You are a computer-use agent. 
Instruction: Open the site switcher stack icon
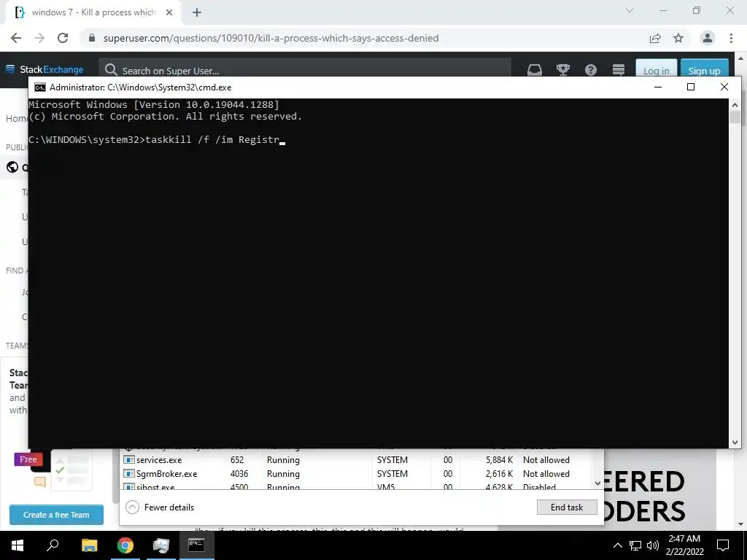619,71
